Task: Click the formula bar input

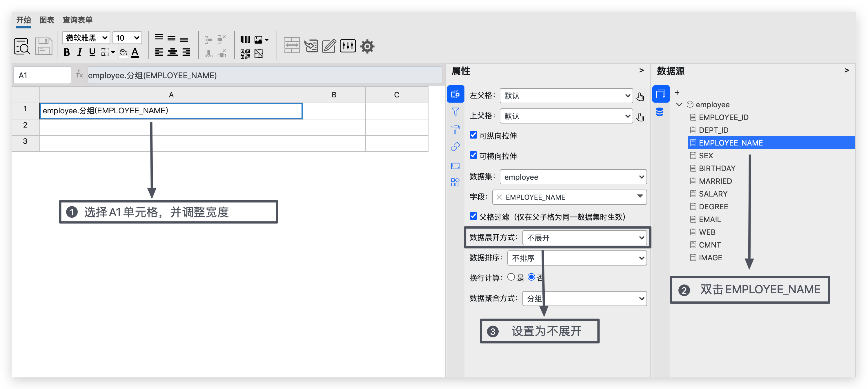Action: [264, 75]
